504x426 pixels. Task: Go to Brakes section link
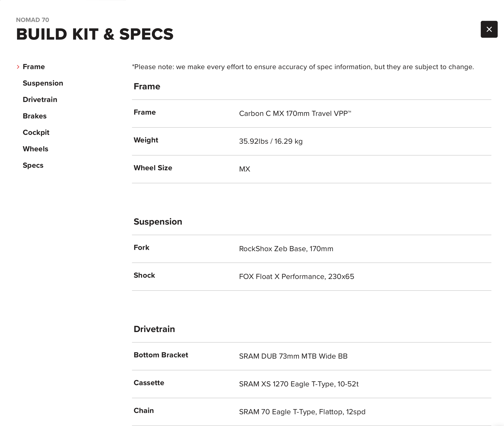34,116
